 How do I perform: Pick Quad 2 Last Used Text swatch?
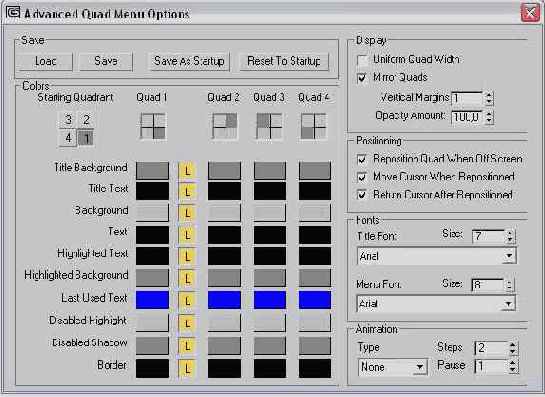click(224, 300)
